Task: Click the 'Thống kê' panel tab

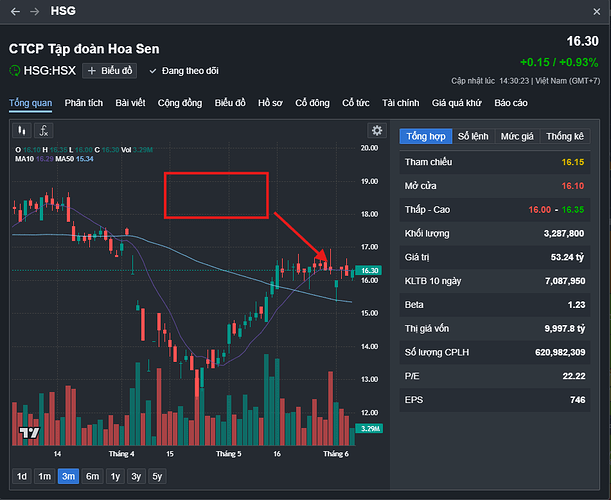Action: point(565,136)
